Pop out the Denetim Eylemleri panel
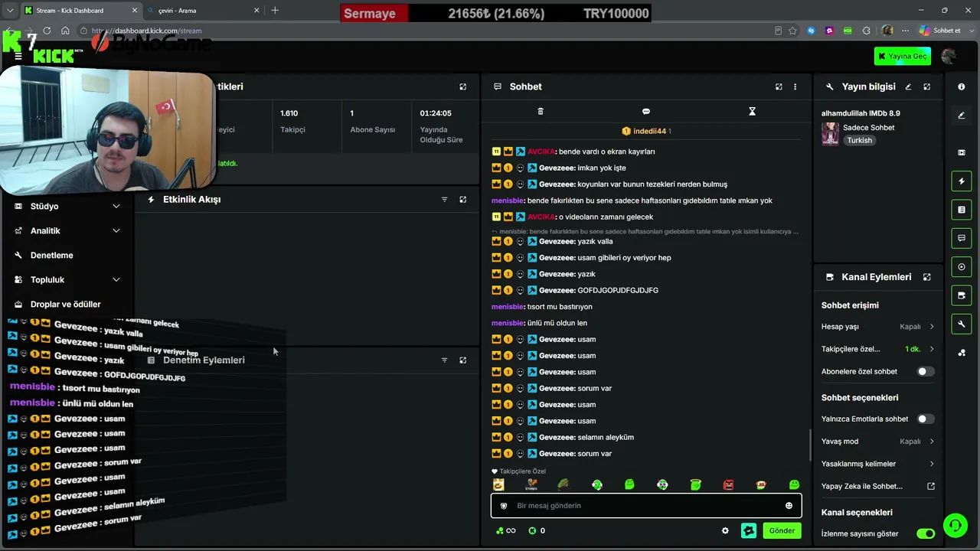The width and height of the screenshot is (980, 551). coord(462,360)
